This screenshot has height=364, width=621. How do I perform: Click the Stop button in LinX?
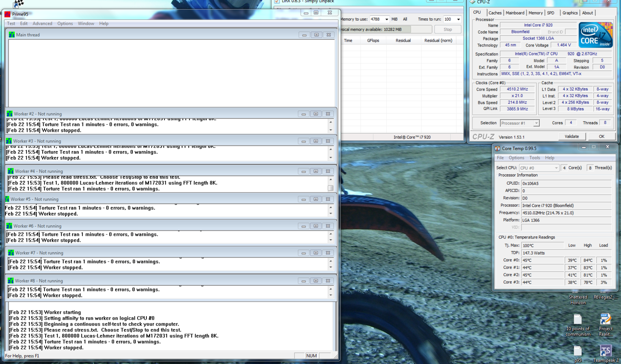[x=447, y=29]
